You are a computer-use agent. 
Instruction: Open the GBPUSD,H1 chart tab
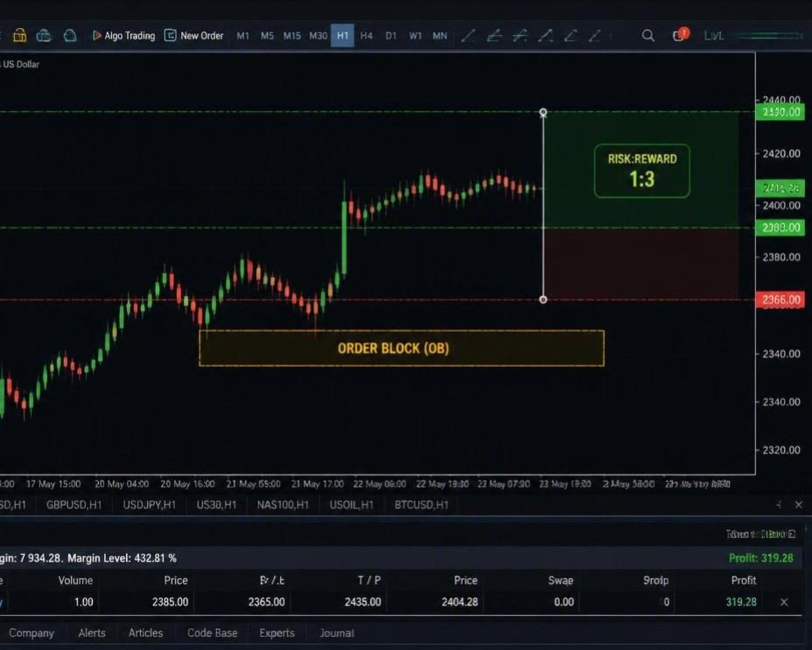tap(74, 505)
